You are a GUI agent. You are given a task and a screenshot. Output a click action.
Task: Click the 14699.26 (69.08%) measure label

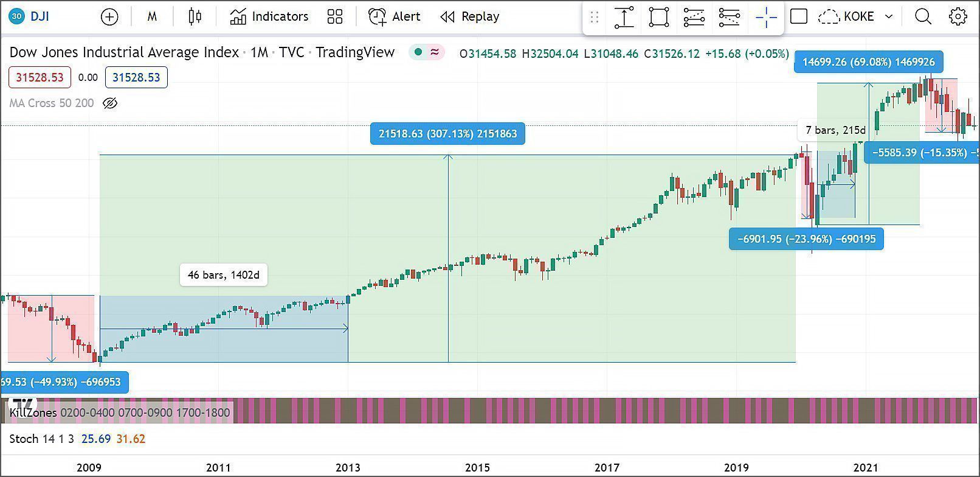point(869,62)
